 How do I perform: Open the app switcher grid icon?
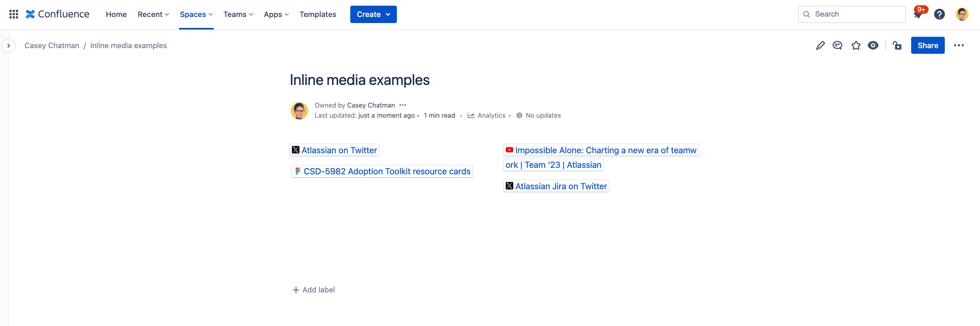[x=13, y=14]
